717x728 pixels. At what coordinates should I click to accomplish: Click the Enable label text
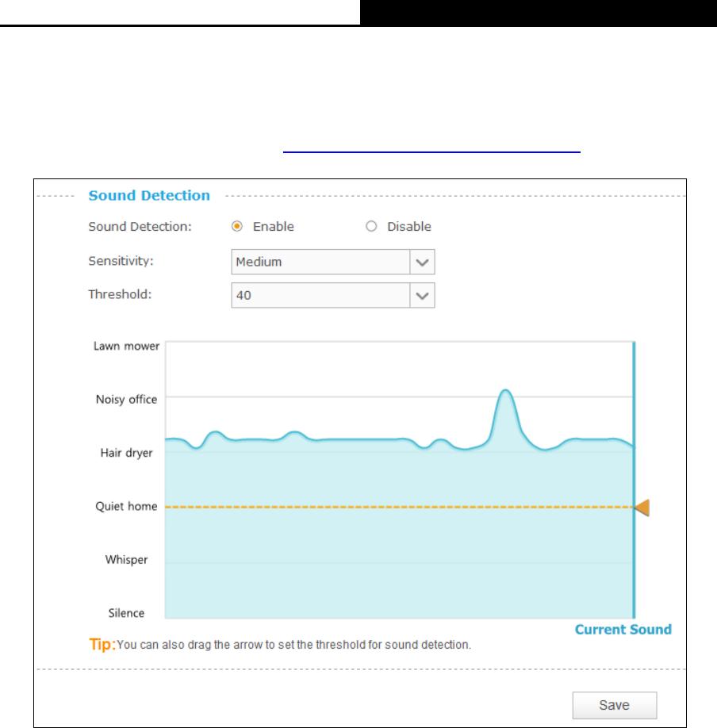pyautogui.click(x=273, y=226)
